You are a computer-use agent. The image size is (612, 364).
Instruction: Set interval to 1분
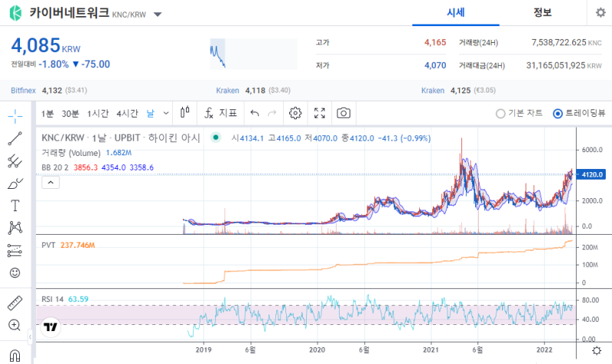(x=47, y=113)
